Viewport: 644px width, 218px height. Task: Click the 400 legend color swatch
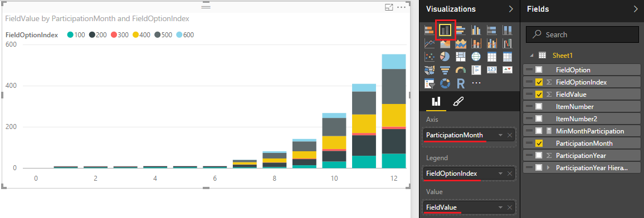point(135,35)
